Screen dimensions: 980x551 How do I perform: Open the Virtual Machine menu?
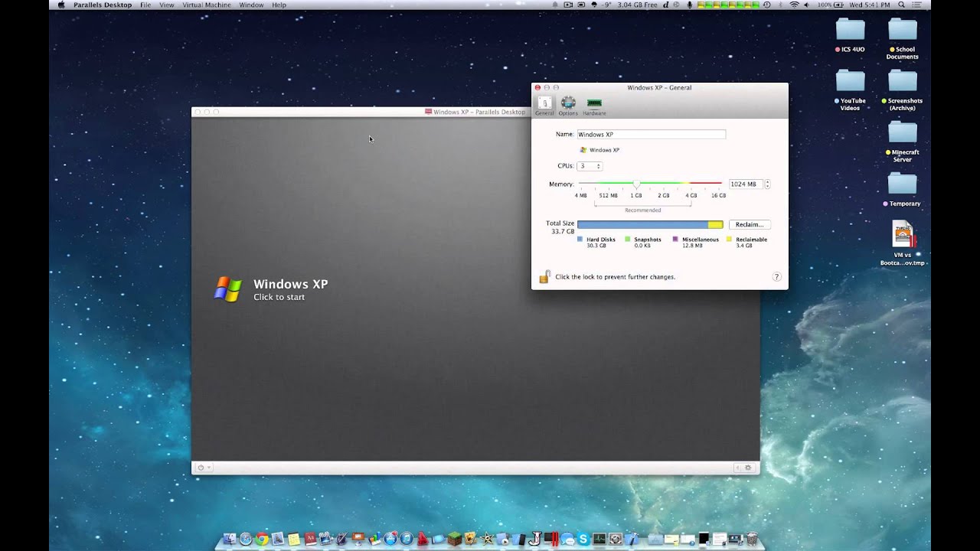(207, 5)
